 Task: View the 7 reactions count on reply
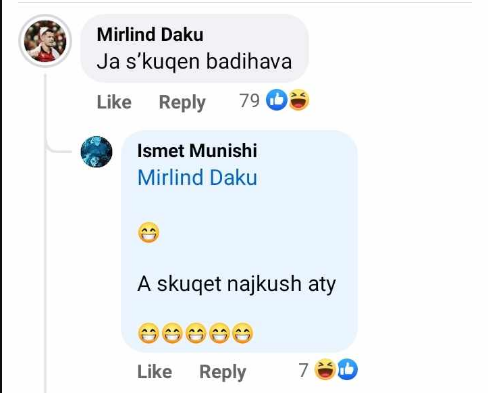pyautogui.click(x=303, y=370)
